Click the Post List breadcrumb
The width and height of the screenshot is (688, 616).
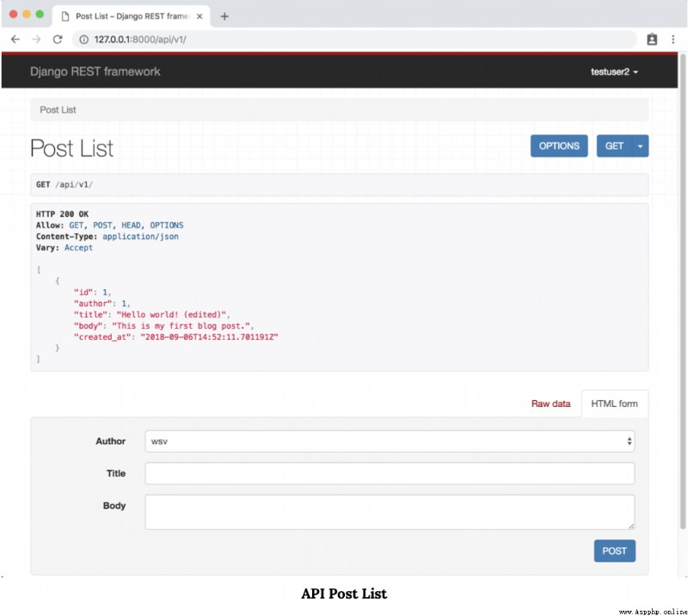point(58,110)
